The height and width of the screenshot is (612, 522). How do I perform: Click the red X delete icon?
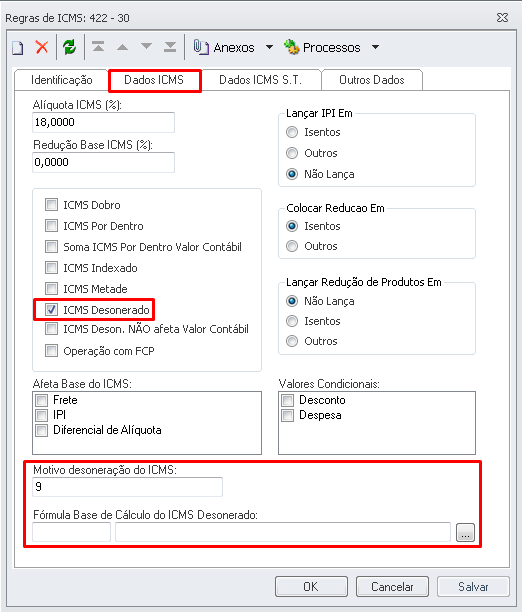click(42, 47)
